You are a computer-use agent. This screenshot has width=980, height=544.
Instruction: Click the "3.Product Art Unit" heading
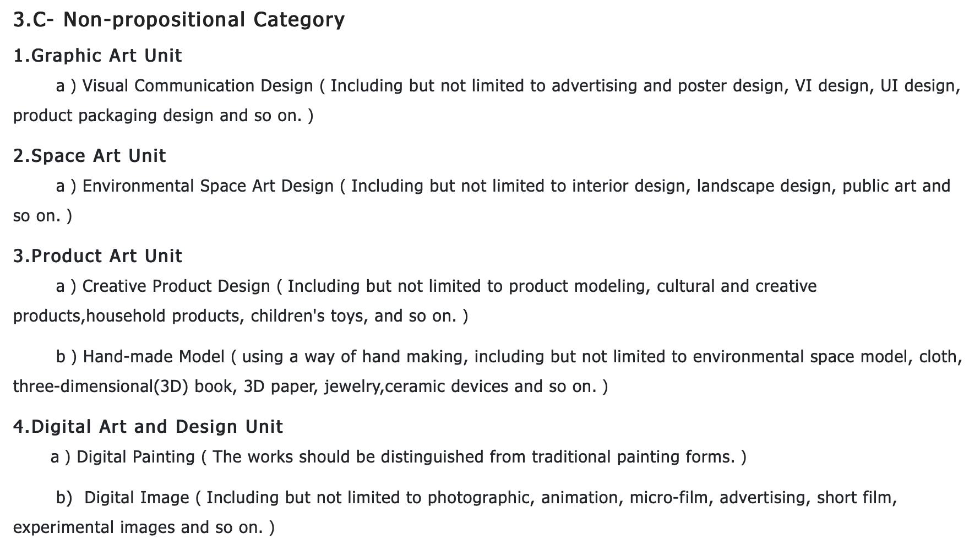(97, 256)
